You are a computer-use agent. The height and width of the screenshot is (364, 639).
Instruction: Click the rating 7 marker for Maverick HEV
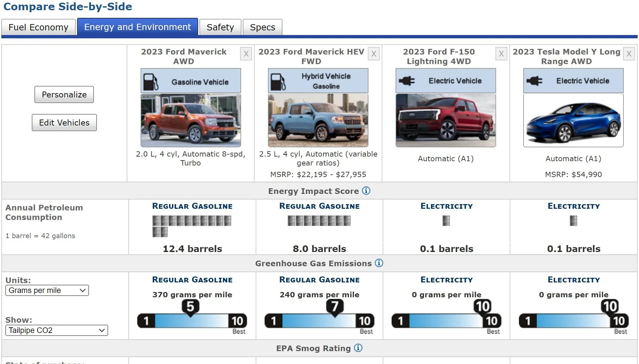tap(335, 307)
